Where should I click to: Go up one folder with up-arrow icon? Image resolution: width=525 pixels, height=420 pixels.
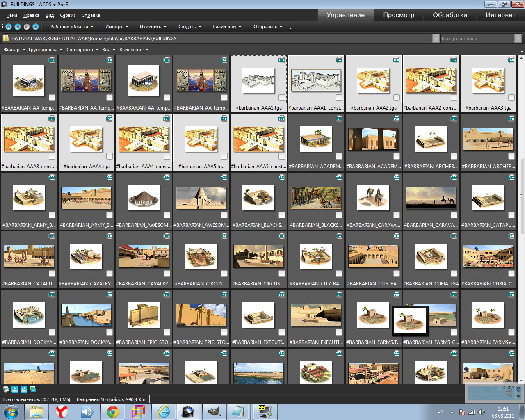tap(36, 27)
